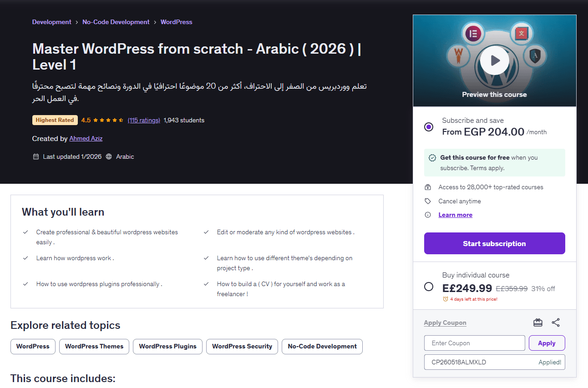This screenshot has width=588, height=388.
Task: Click the Applied! status text
Action: click(549, 362)
